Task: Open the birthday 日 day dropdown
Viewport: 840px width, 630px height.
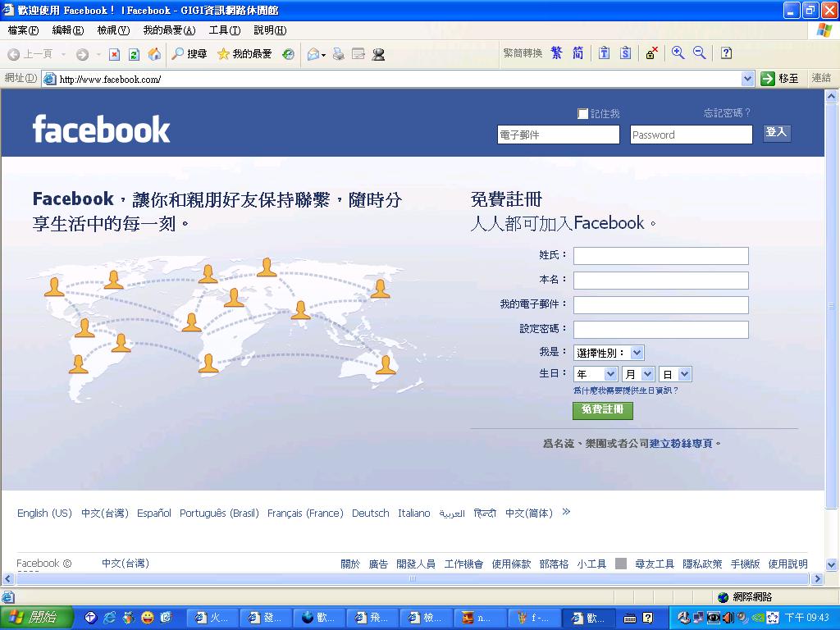Action: point(676,374)
